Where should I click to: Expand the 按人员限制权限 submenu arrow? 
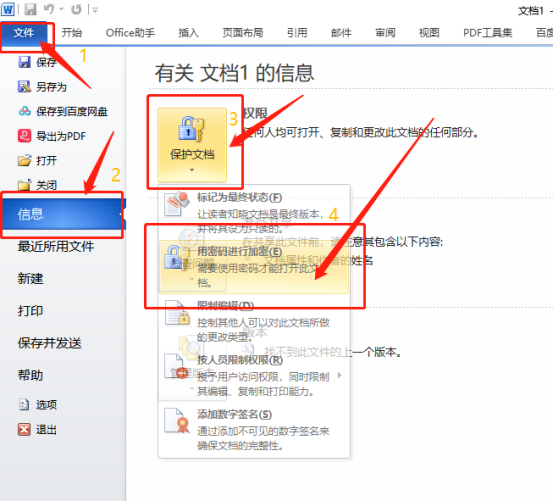340,375
